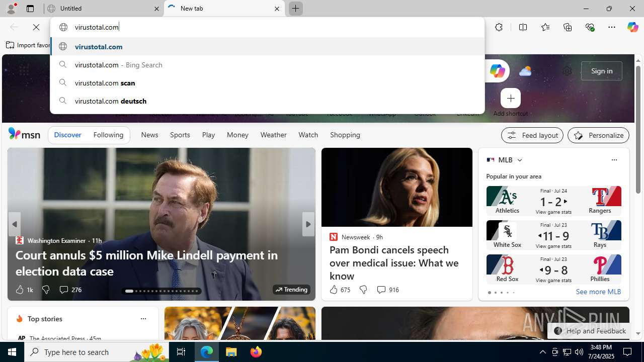Go to next carousel slide

pos(308,224)
